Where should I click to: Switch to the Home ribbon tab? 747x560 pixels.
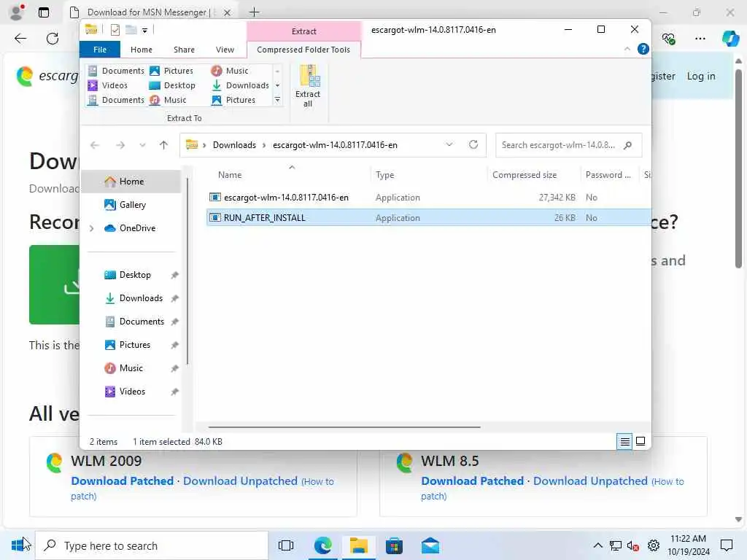click(x=142, y=50)
